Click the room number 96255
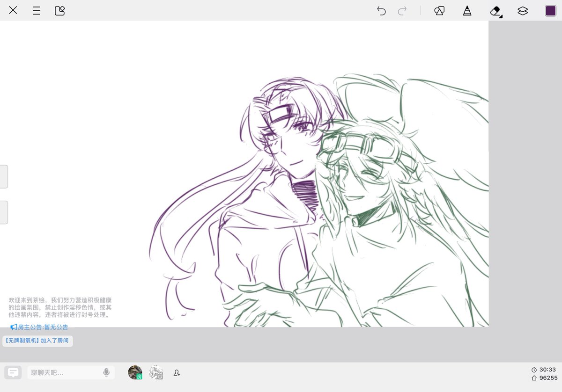This screenshot has height=392, width=562. click(544, 378)
